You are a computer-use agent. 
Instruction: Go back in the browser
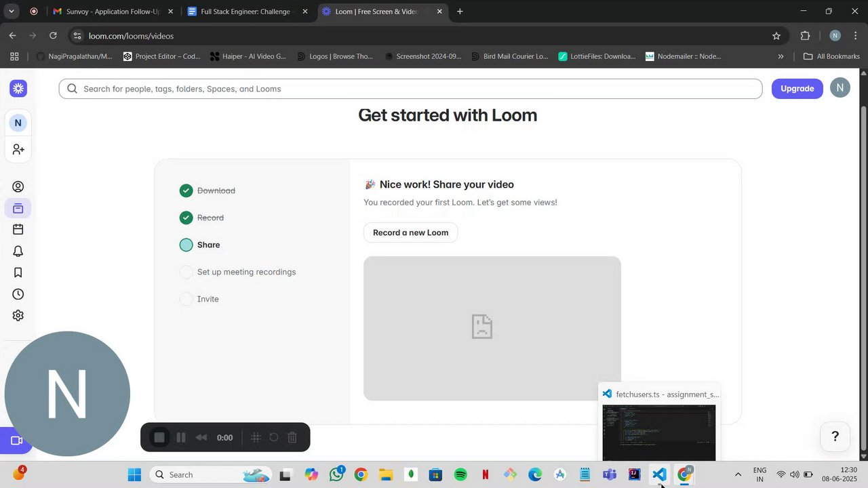tap(12, 36)
